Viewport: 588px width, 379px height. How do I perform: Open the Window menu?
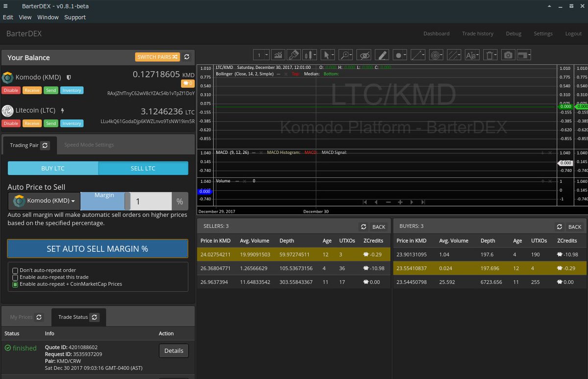pyautogui.click(x=48, y=17)
